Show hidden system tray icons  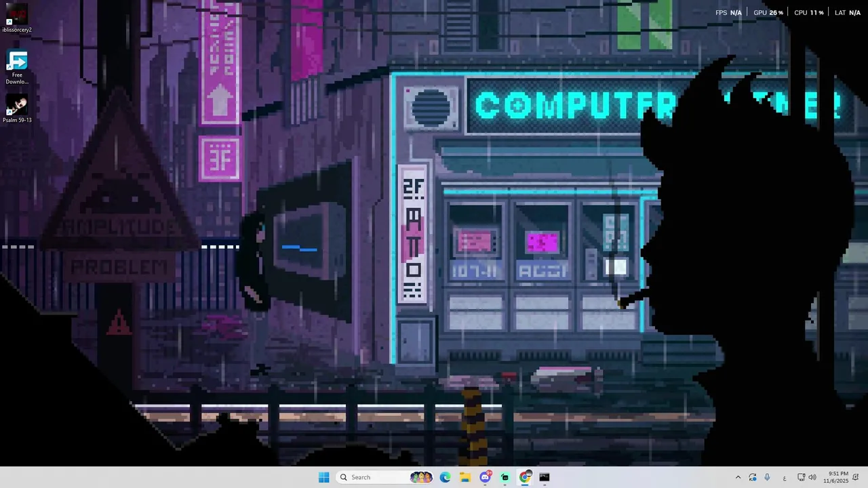738,477
